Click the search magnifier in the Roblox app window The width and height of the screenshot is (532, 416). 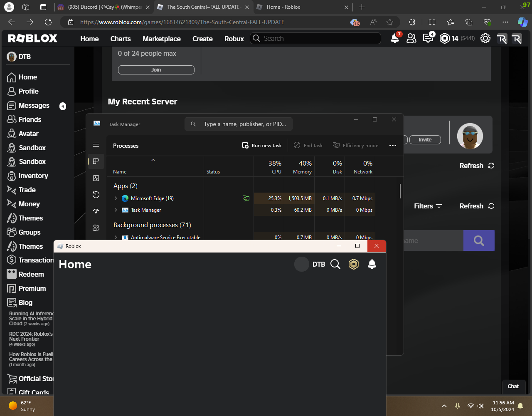(x=335, y=264)
